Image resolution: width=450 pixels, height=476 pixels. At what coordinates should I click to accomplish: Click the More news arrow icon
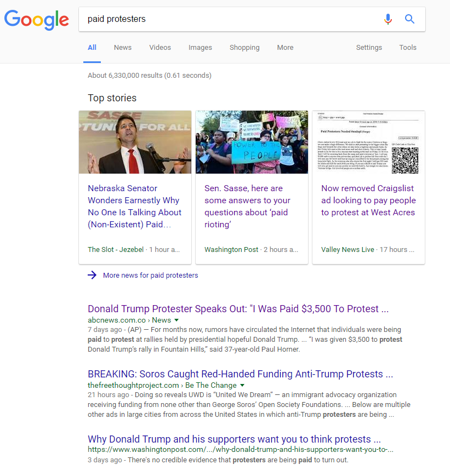(92, 275)
